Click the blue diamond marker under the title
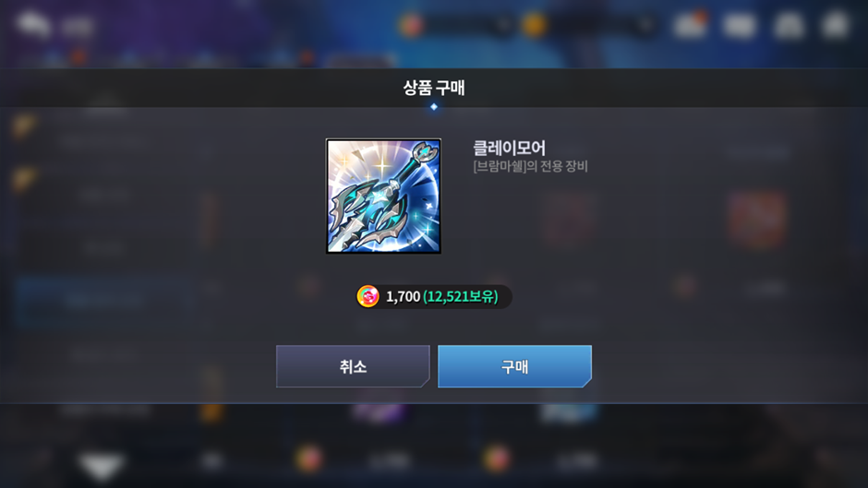868x488 pixels. point(433,107)
